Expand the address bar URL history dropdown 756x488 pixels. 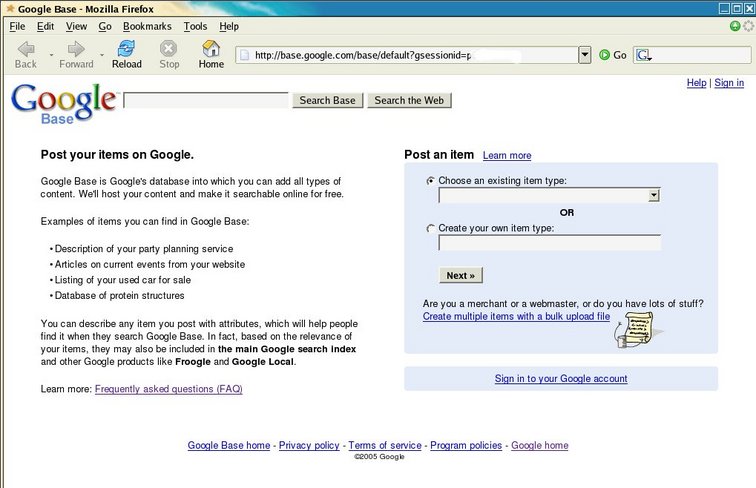click(584, 55)
